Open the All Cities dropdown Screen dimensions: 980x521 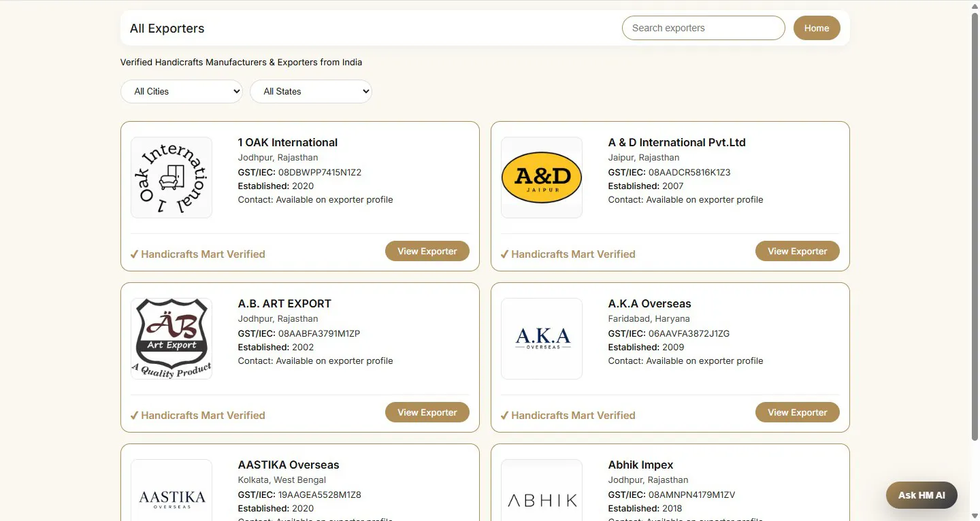(x=182, y=91)
